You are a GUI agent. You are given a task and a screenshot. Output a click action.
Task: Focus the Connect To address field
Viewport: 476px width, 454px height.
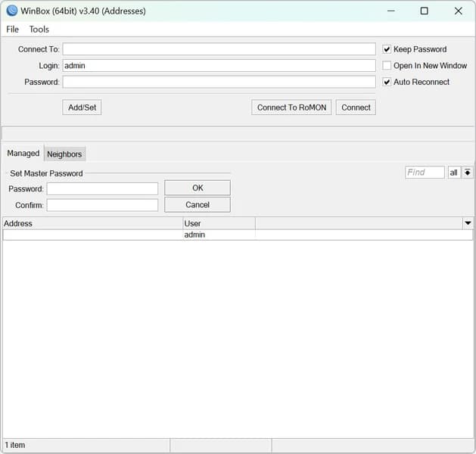pyautogui.click(x=219, y=49)
